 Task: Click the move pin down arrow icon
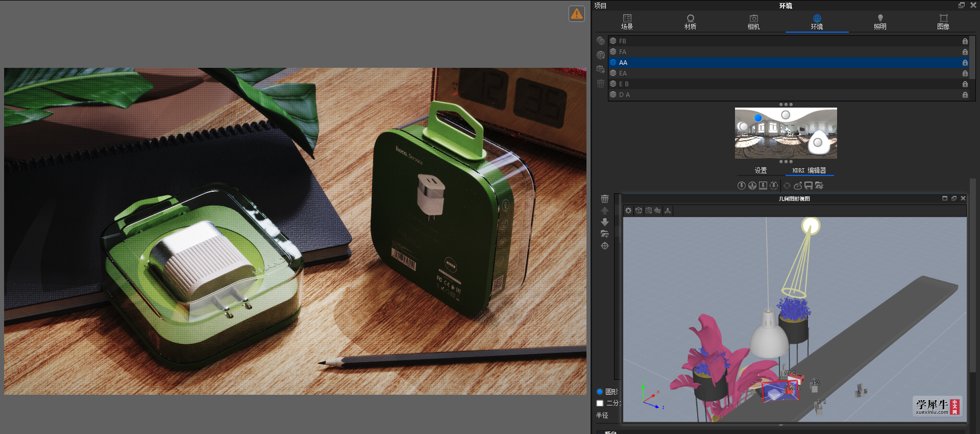click(605, 222)
